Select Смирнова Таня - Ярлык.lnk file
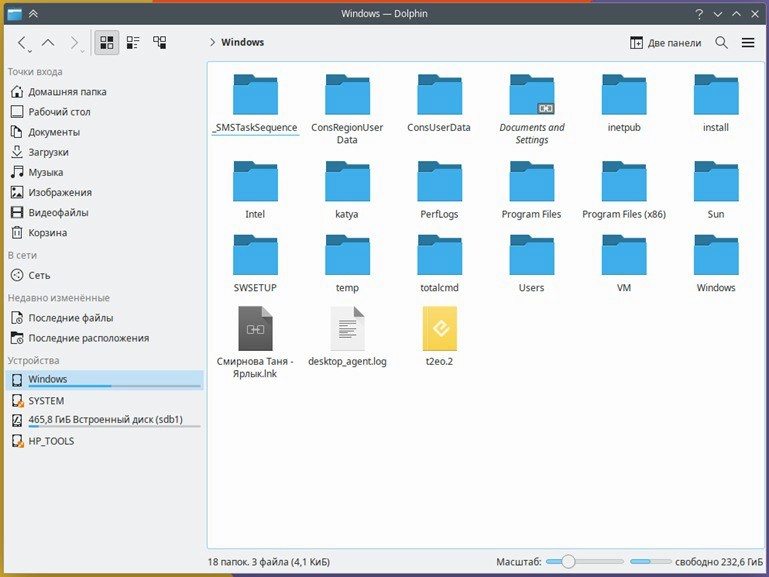 click(x=255, y=342)
